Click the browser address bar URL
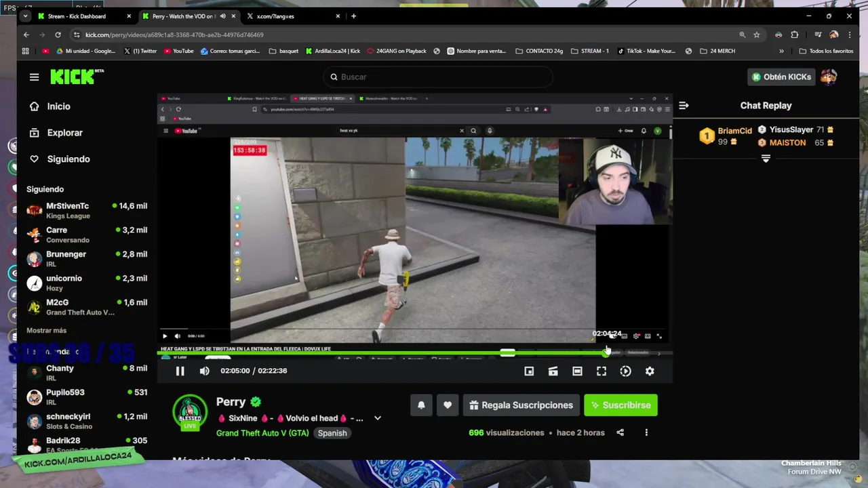Screen dimensions: 868x488 (174, 35)
